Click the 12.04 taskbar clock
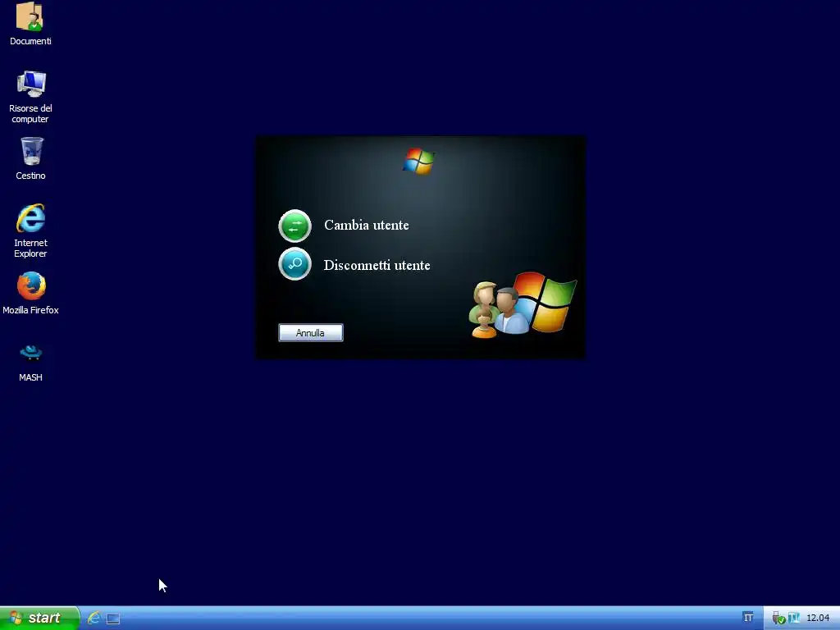840x630 pixels. tap(818, 618)
